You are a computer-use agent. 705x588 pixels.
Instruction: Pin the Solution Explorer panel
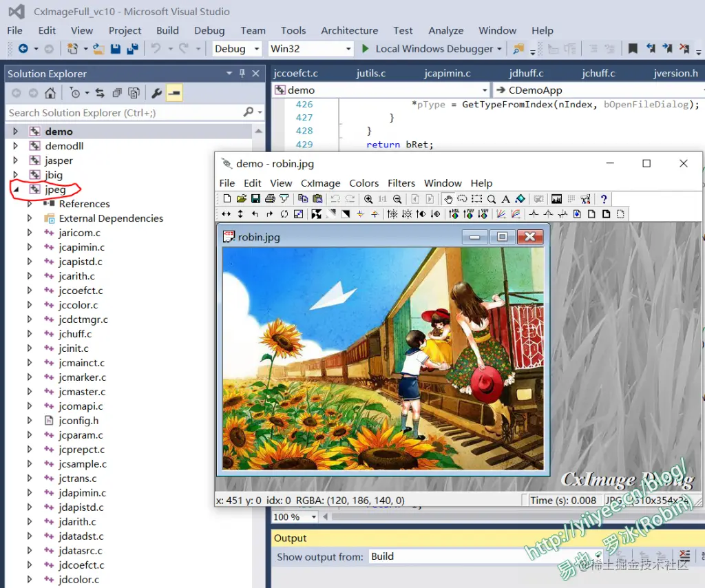coord(242,73)
